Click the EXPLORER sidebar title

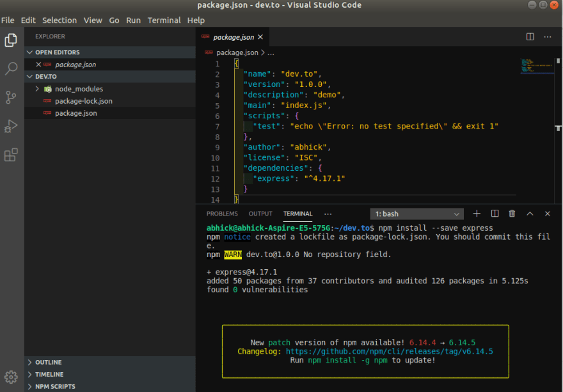point(50,36)
